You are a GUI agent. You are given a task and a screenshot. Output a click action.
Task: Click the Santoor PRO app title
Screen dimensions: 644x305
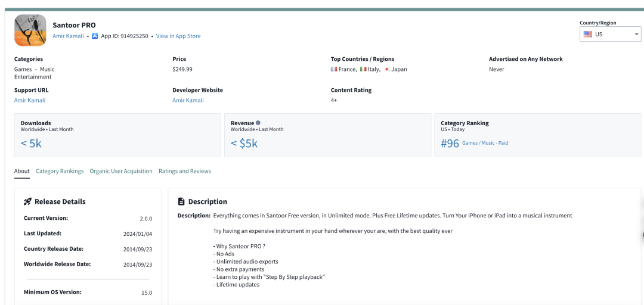point(75,25)
